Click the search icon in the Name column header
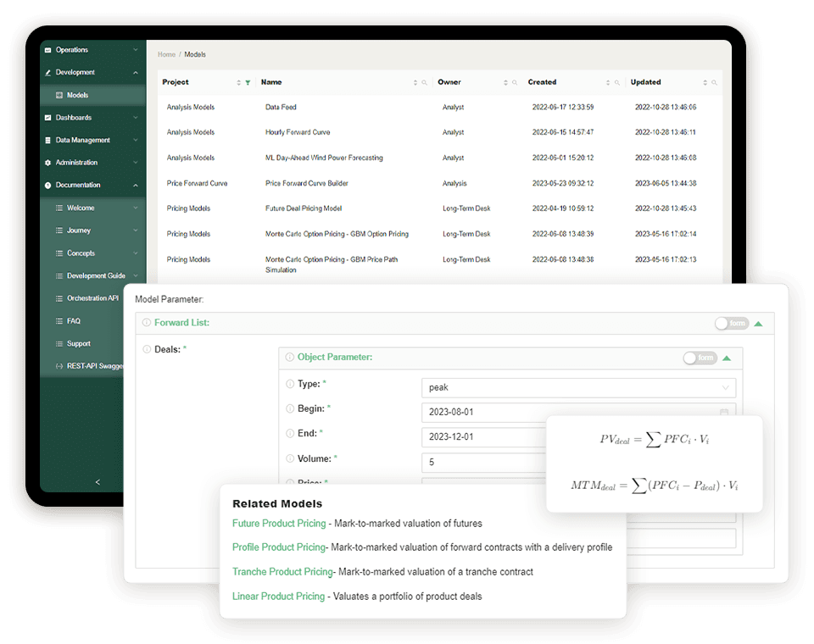 point(424,82)
